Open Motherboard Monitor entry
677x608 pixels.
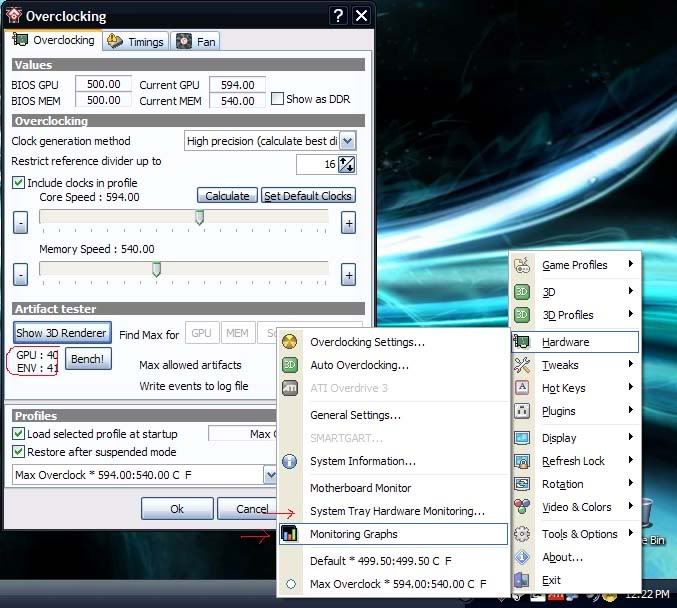361,488
